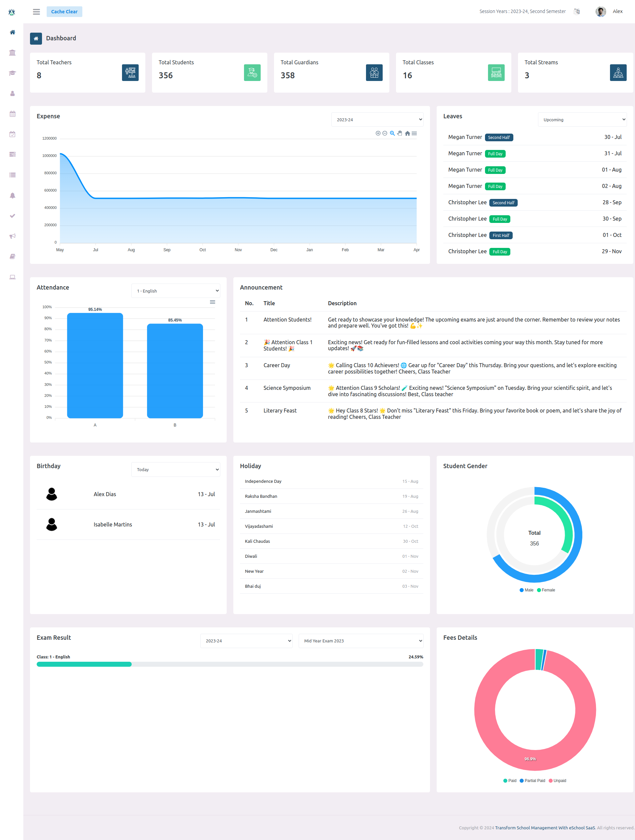Open the graduation cap academics section in sidebar
The width and height of the screenshot is (635, 840).
[13, 73]
